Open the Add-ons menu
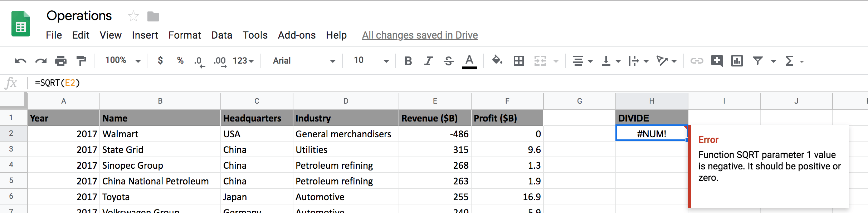This screenshot has height=213, width=868. pos(297,35)
